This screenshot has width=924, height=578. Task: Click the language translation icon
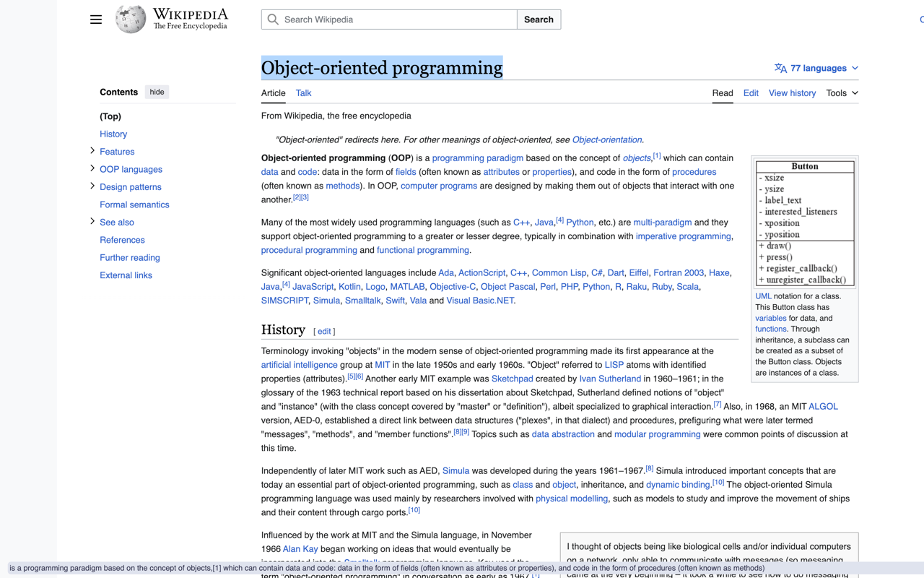[780, 68]
